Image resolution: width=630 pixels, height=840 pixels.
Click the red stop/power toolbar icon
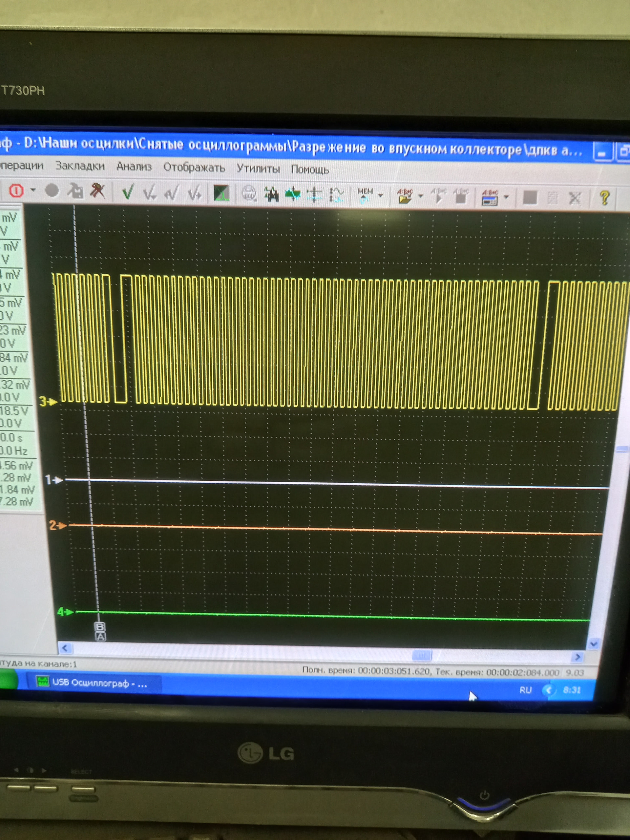coord(16,190)
